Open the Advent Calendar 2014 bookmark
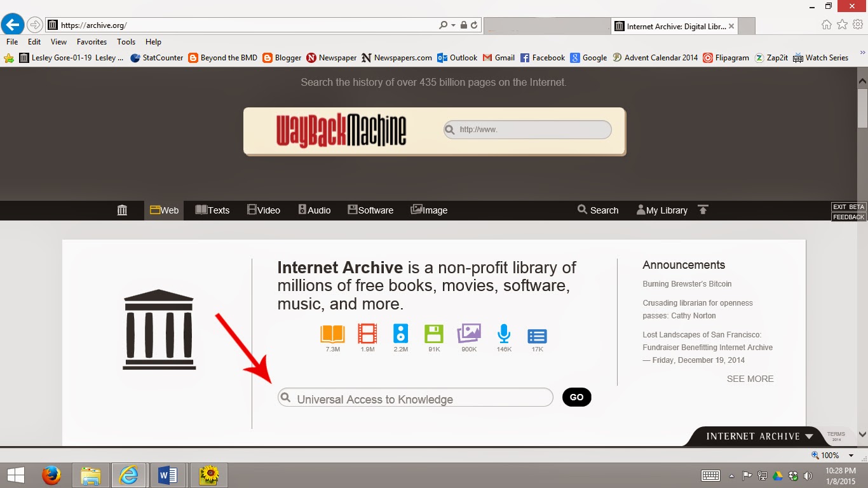 pos(655,58)
